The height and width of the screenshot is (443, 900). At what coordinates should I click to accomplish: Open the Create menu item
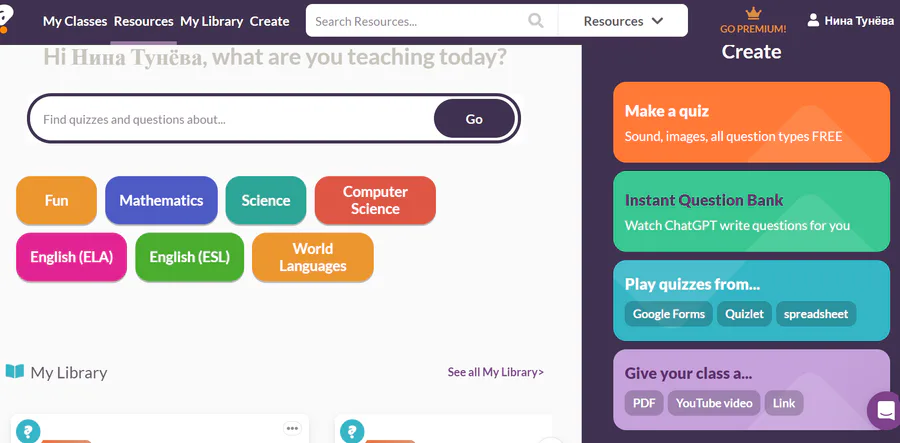(269, 21)
